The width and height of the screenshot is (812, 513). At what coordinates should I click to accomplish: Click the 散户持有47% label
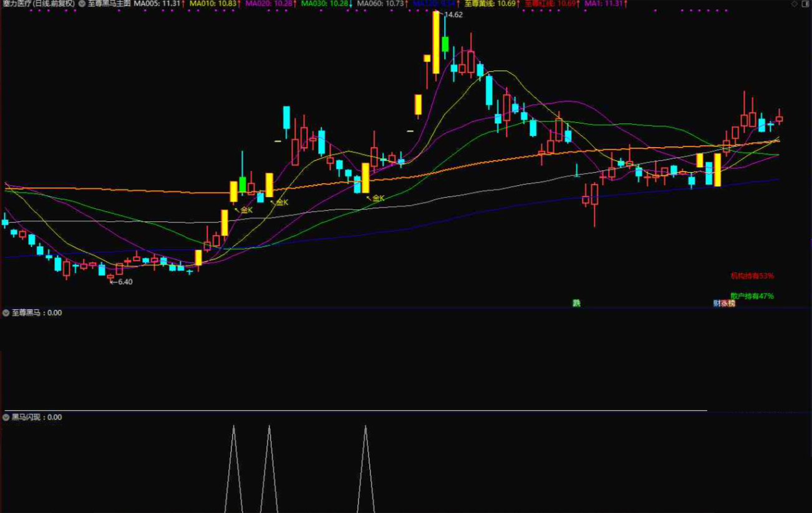pos(752,296)
